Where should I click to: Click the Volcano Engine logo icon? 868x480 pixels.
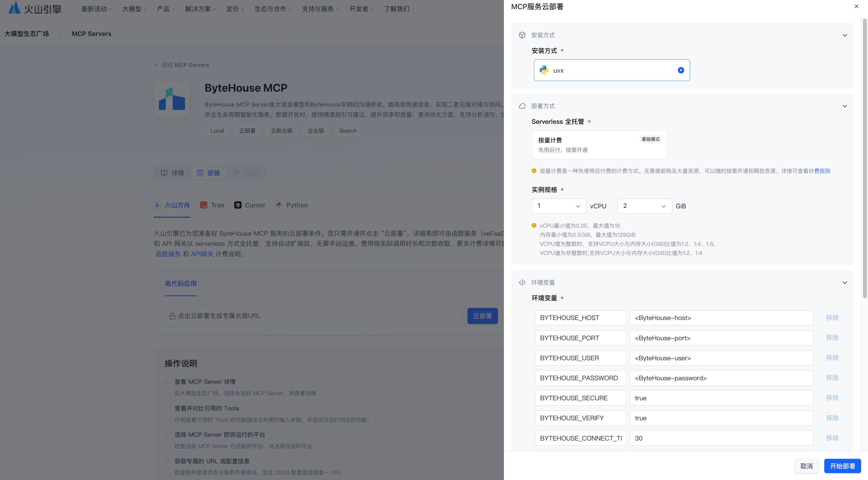[x=14, y=7]
